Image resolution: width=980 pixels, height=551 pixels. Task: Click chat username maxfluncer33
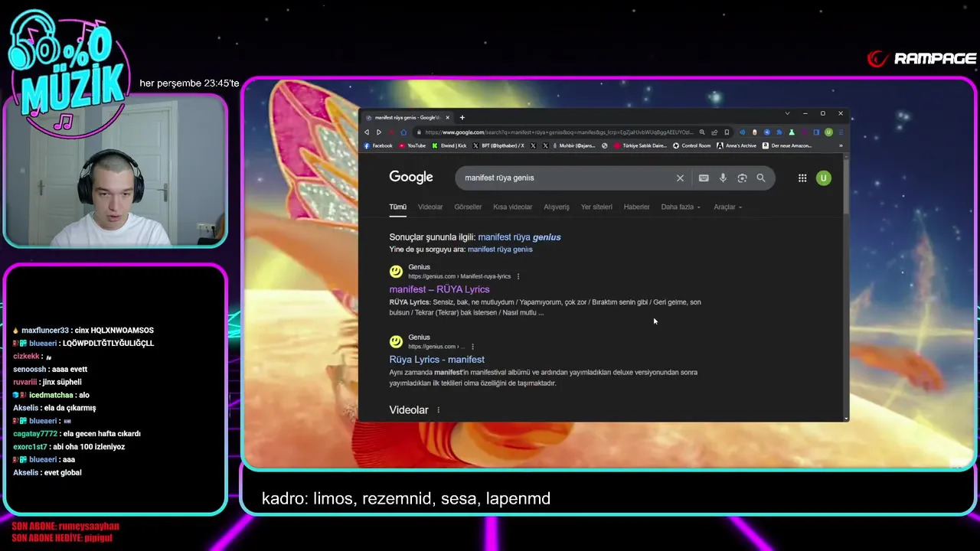pyautogui.click(x=45, y=330)
